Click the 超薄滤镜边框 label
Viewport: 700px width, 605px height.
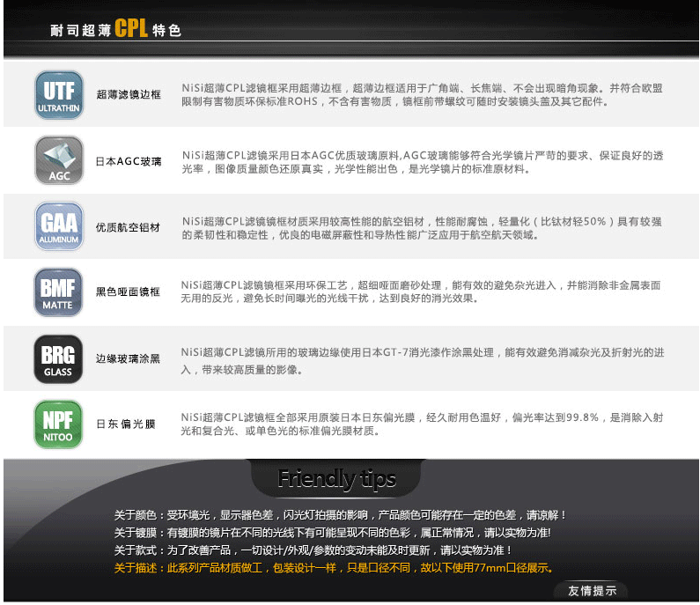[129, 94]
